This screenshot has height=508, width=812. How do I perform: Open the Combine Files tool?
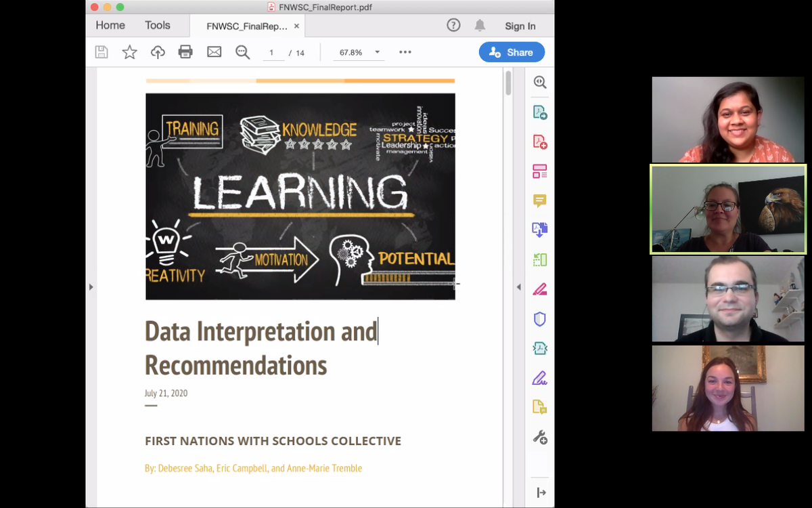(x=539, y=230)
